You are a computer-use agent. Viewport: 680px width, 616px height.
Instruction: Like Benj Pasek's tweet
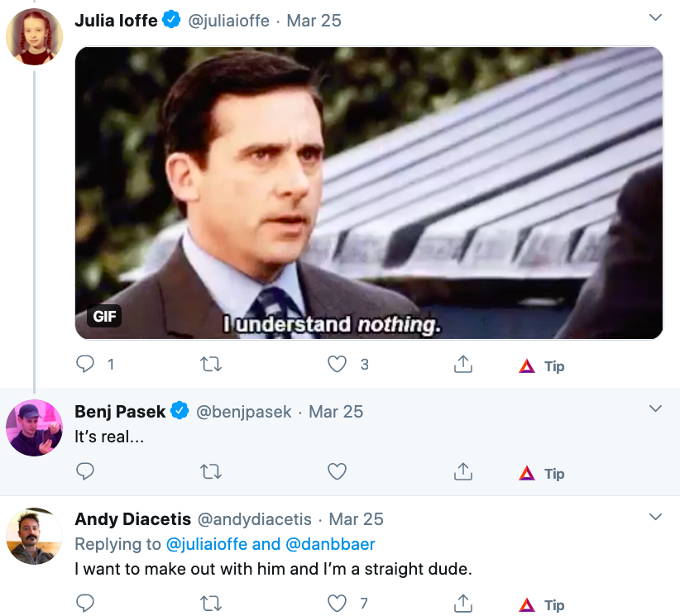click(337, 471)
